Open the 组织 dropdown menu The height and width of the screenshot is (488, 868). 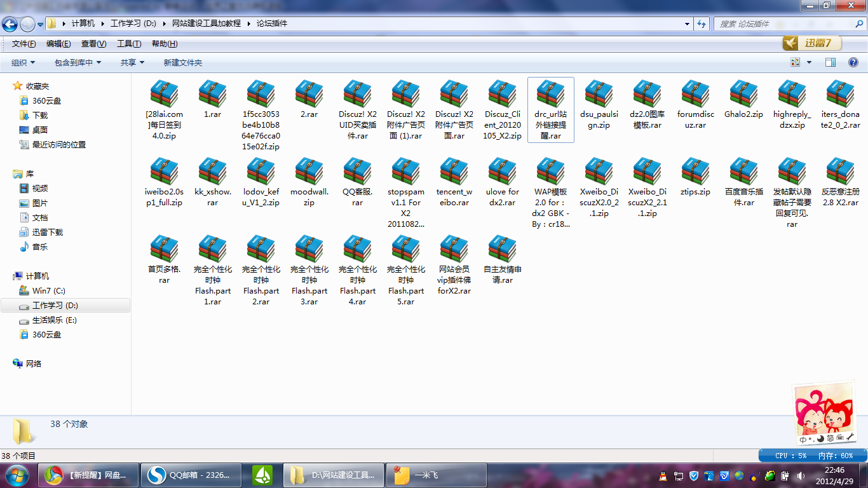click(24, 62)
